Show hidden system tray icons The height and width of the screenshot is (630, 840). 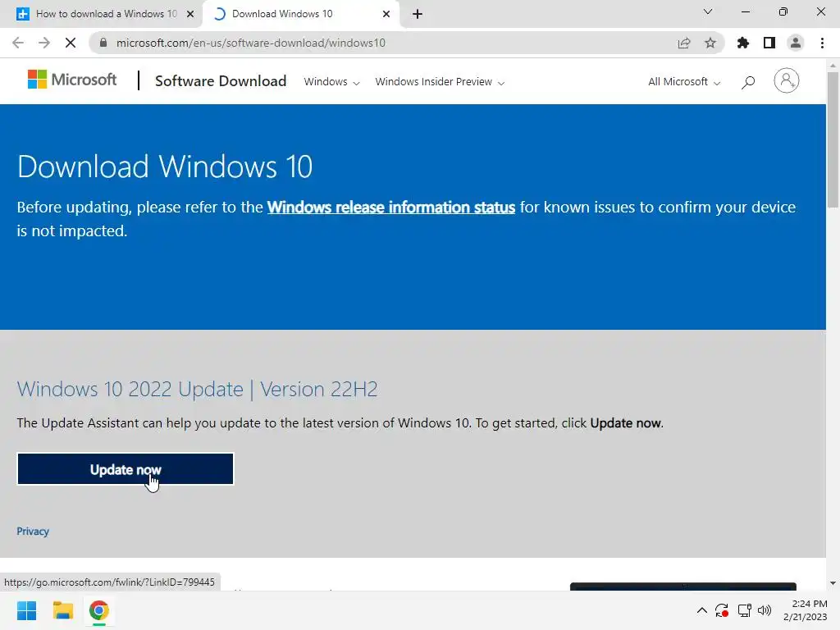(702, 610)
